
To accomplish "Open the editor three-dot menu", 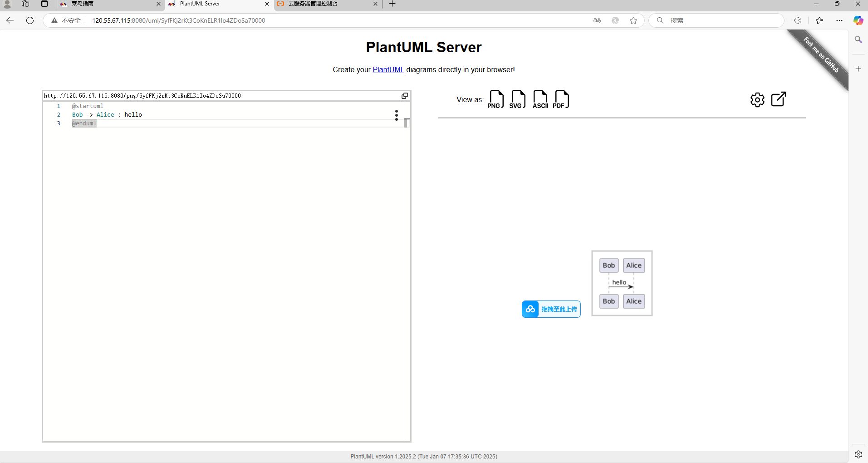I will coord(397,115).
